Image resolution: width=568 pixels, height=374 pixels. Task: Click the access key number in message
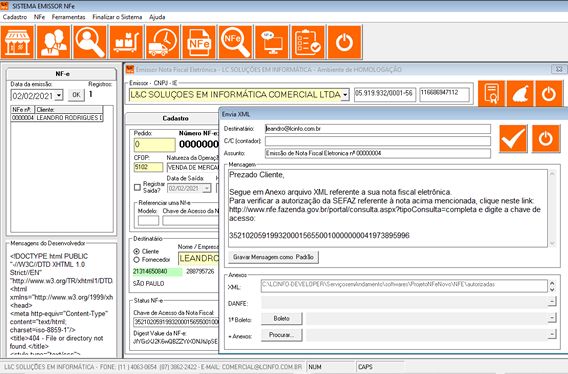[x=319, y=236]
